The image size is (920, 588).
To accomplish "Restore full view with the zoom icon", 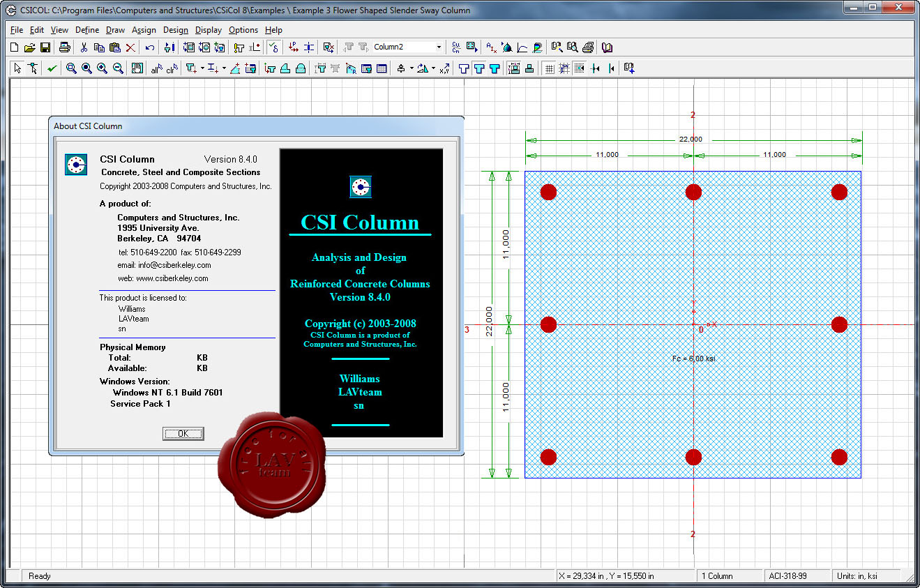I will coord(86,68).
